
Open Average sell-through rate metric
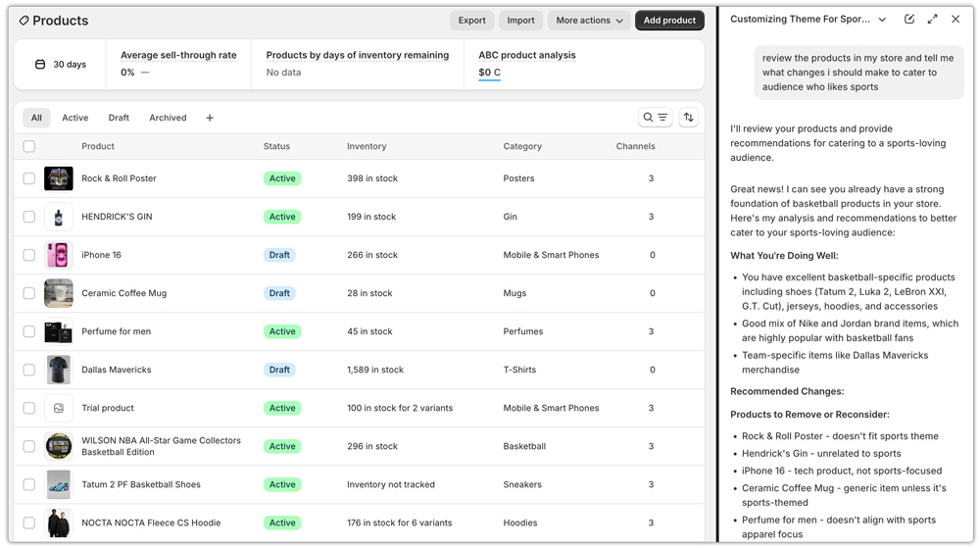coord(178,55)
